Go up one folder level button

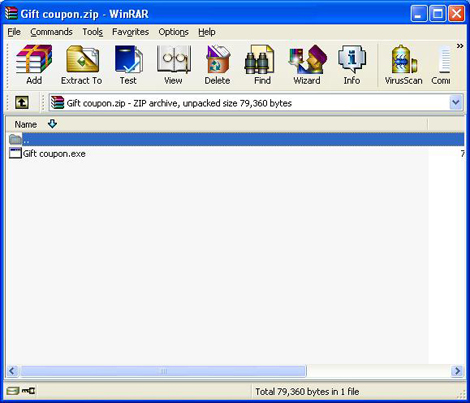(x=22, y=102)
